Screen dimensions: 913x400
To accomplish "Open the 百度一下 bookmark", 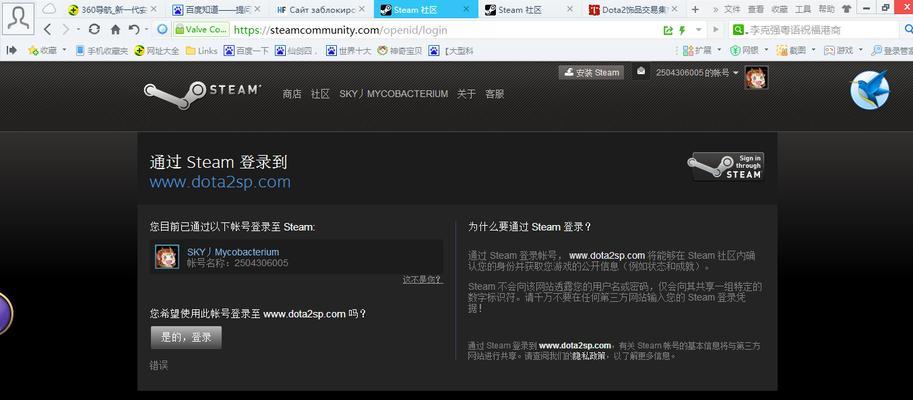I will 246,51.
